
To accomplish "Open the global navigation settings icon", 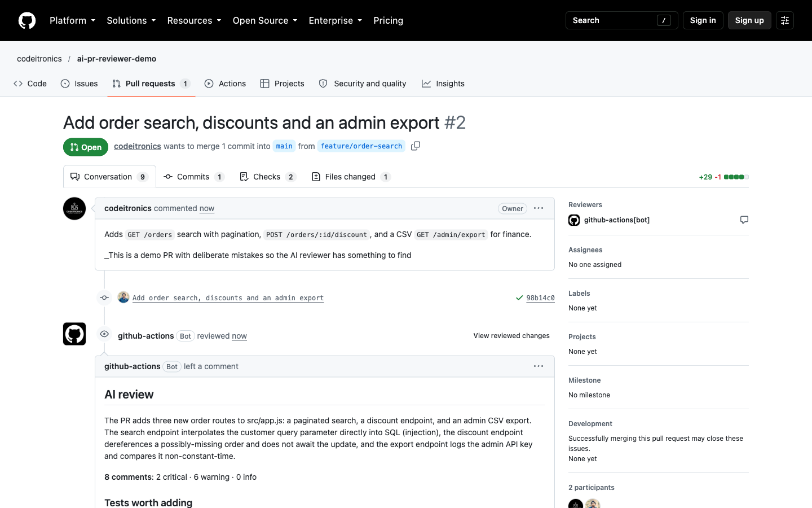I will click(x=785, y=20).
